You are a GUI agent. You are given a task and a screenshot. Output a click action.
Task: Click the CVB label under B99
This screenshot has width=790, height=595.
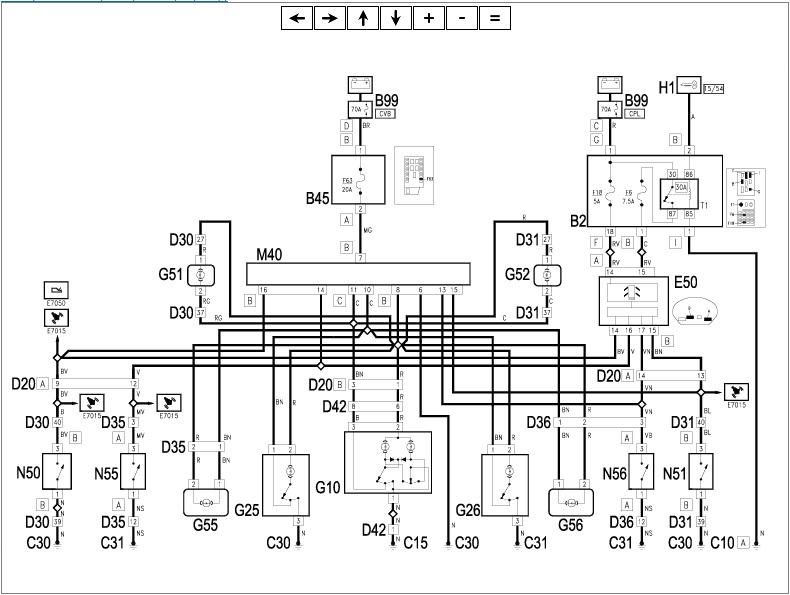(385, 114)
